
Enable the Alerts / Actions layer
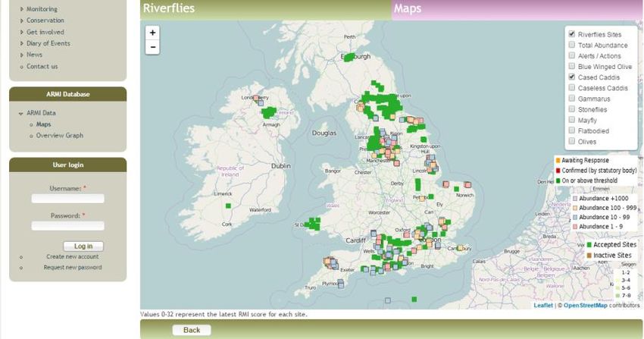click(572, 55)
